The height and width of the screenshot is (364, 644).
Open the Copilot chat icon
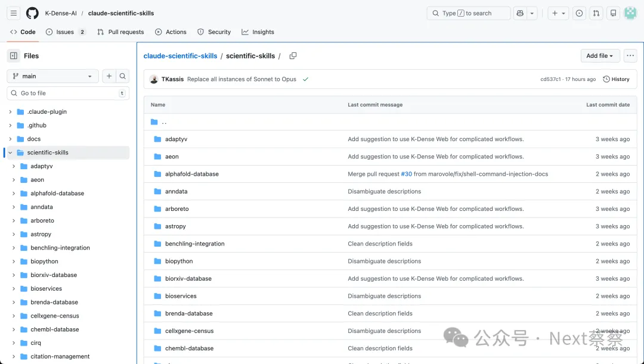(520, 13)
